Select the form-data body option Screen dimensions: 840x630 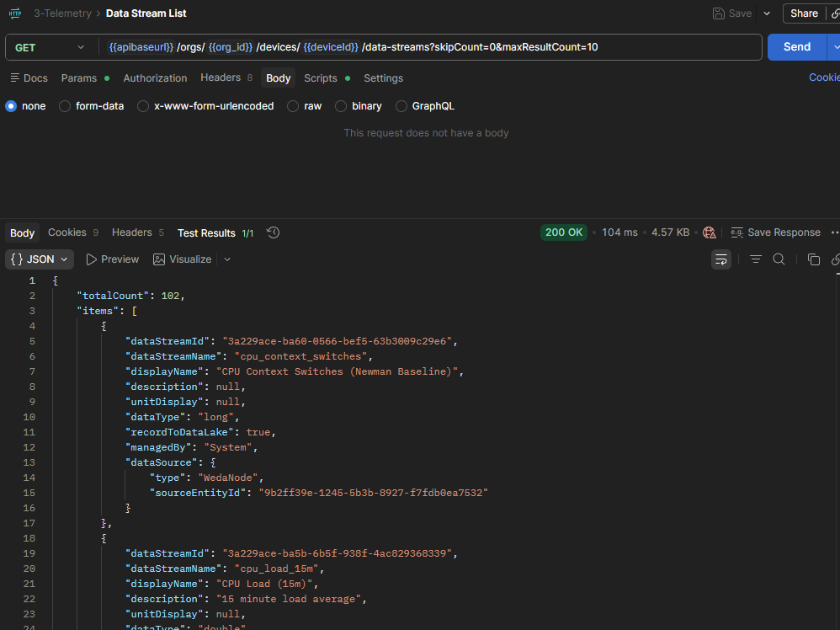(x=64, y=106)
